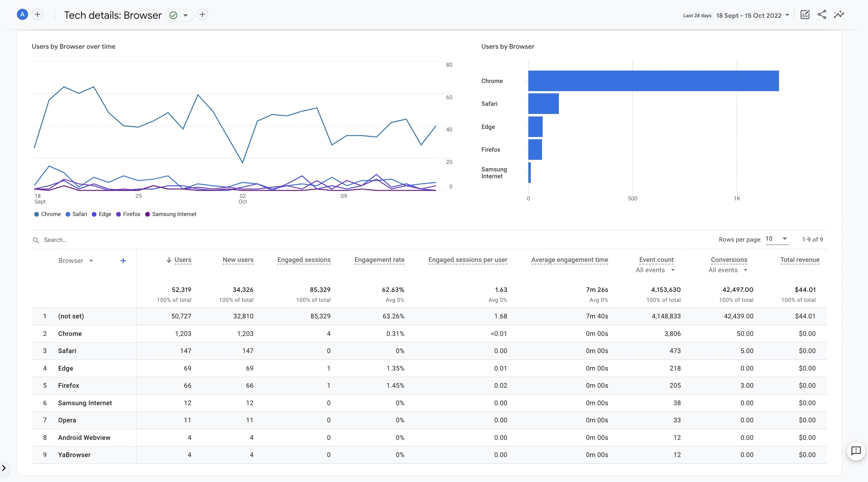The height and width of the screenshot is (482, 868).
Task: Click the search icon in table
Action: coord(36,240)
